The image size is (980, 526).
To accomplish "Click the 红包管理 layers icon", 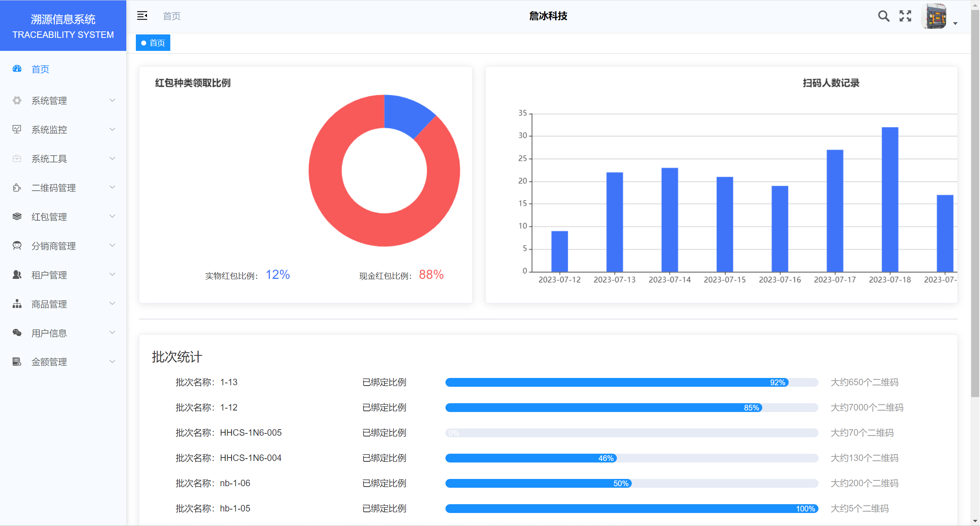I will tap(17, 217).
